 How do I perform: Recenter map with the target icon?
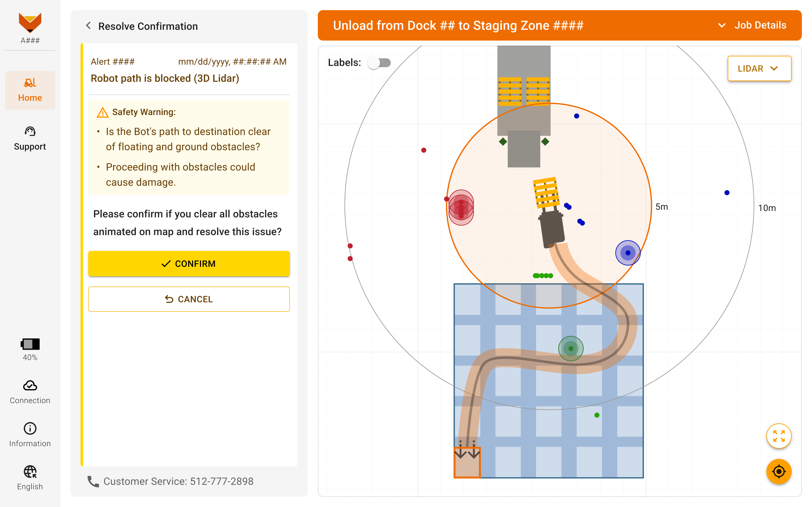coord(778,472)
